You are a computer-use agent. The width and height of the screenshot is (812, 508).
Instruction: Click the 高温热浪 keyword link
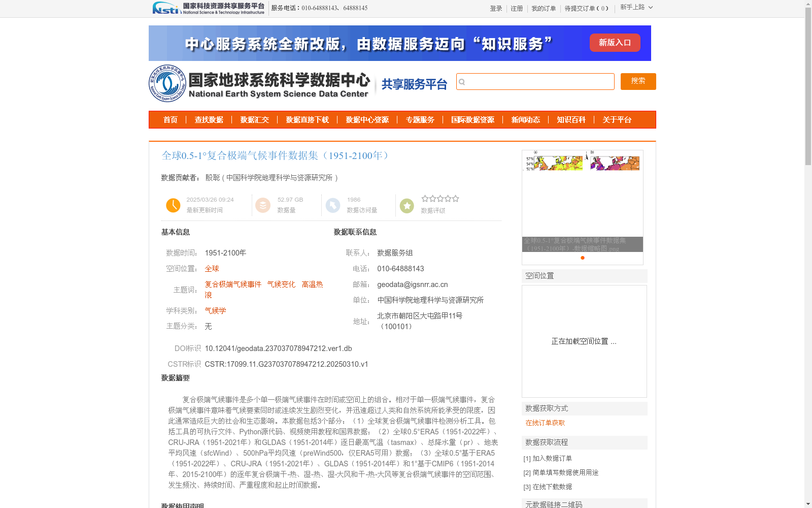pos(312,284)
